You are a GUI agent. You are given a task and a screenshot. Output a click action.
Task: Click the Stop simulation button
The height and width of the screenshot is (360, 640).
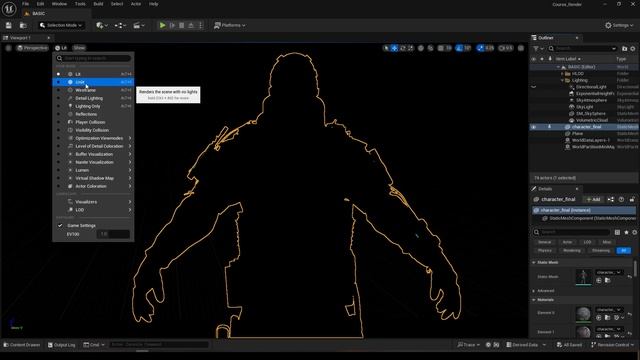tap(182, 25)
